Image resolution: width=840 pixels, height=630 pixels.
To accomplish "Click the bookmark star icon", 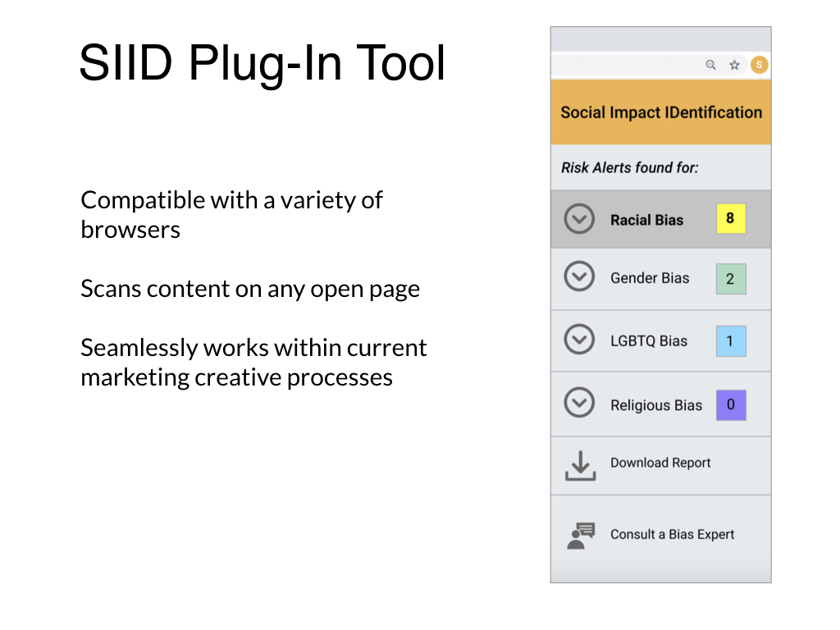I will click(x=734, y=65).
